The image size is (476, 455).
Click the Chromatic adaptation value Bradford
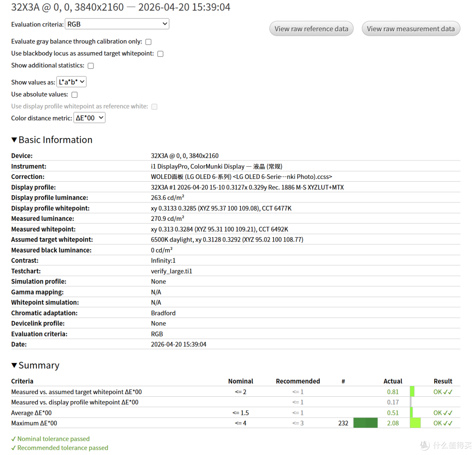coord(164,313)
